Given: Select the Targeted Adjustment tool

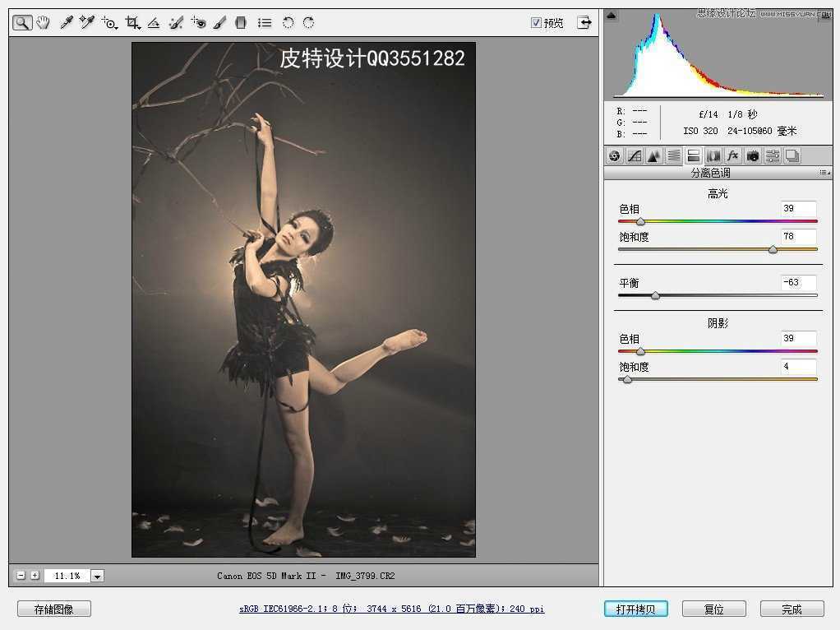Looking at the screenshot, I should point(109,22).
